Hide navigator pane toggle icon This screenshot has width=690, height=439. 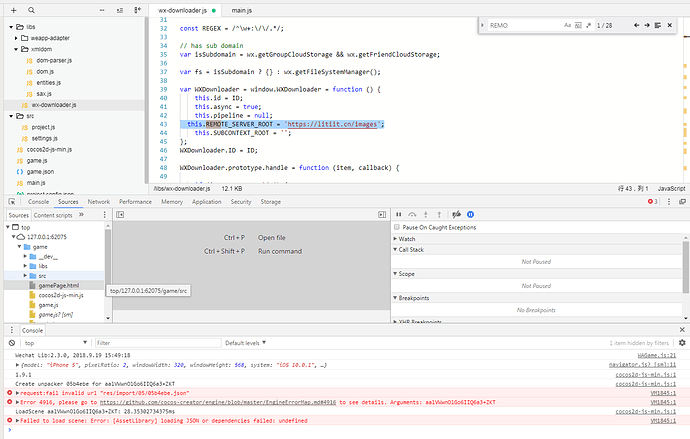tap(120, 215)
